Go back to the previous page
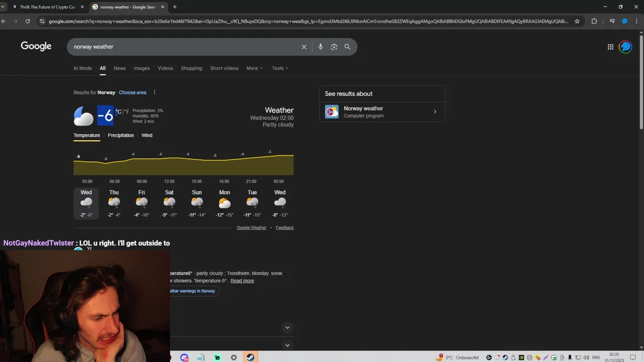 coord(4,21)
